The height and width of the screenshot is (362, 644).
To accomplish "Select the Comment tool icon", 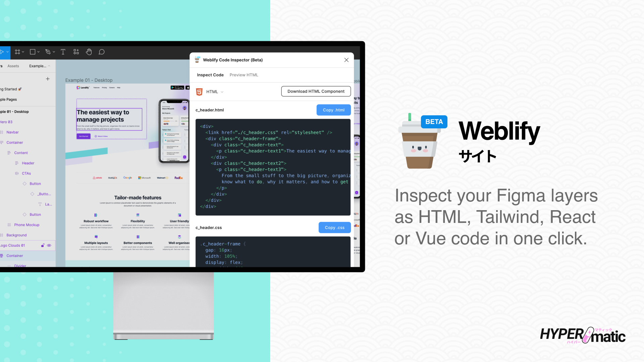I will [102, 52].
